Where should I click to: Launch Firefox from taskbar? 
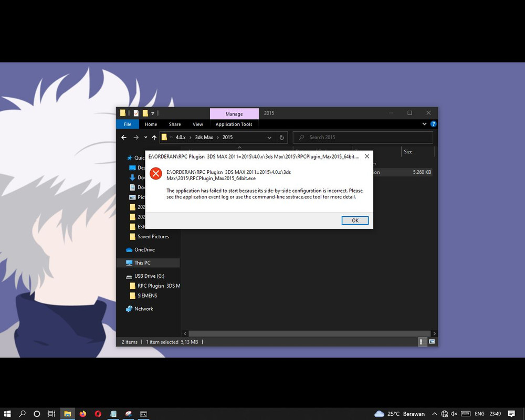(83, 414)
